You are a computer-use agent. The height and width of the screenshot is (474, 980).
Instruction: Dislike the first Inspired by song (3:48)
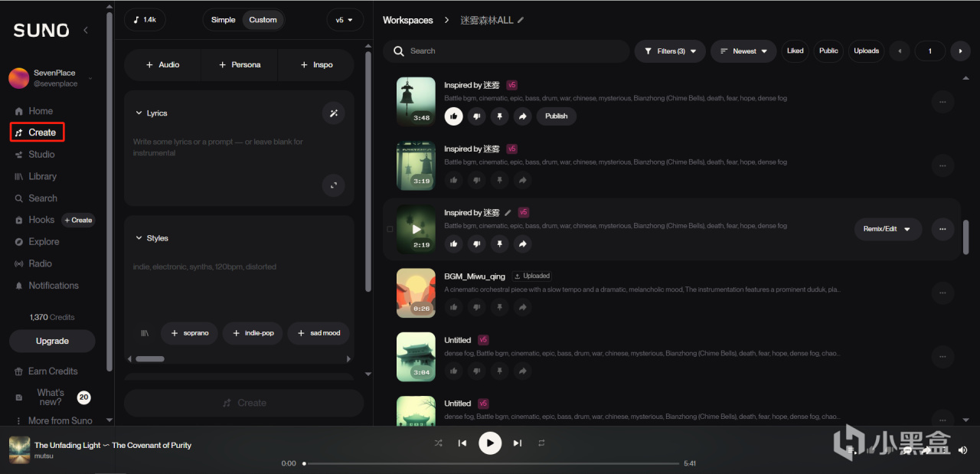coord(476,116)
